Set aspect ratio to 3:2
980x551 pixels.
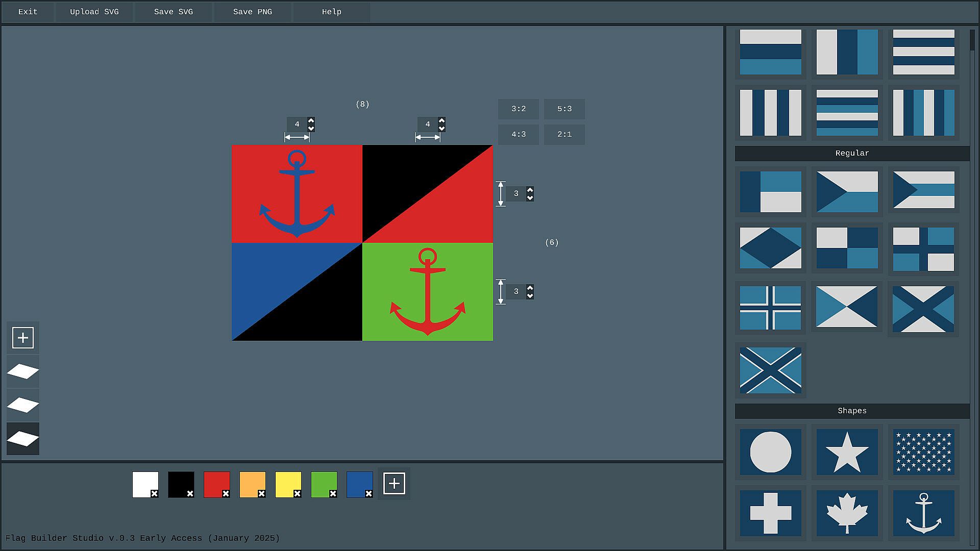coord(518,109)
